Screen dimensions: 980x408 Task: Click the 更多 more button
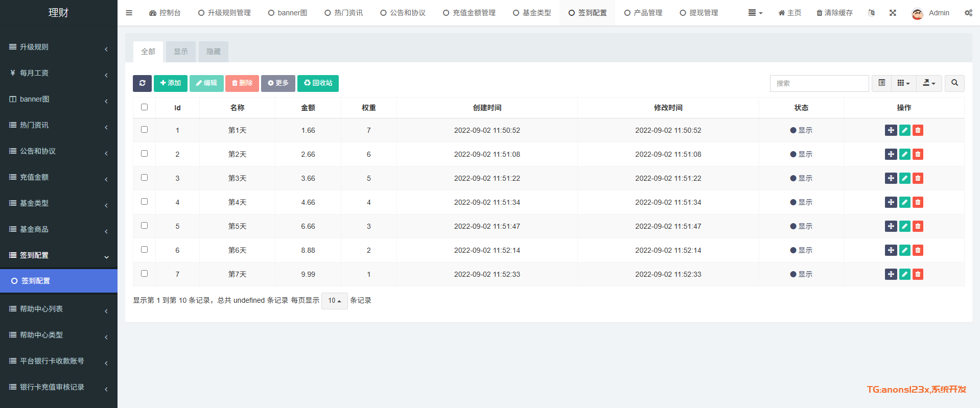(x=278, y=83)
